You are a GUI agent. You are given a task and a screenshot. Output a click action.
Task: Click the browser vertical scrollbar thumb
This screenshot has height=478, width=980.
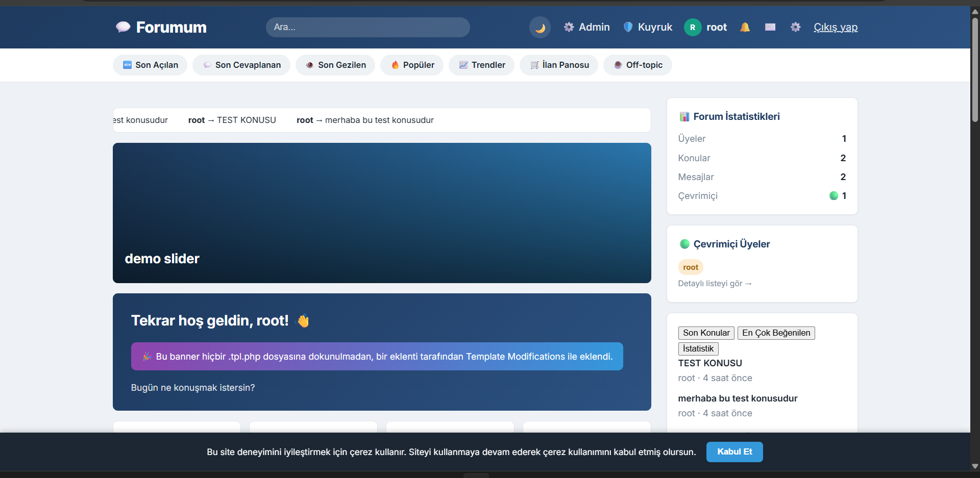pyautogui.click(x=975, y=70)
